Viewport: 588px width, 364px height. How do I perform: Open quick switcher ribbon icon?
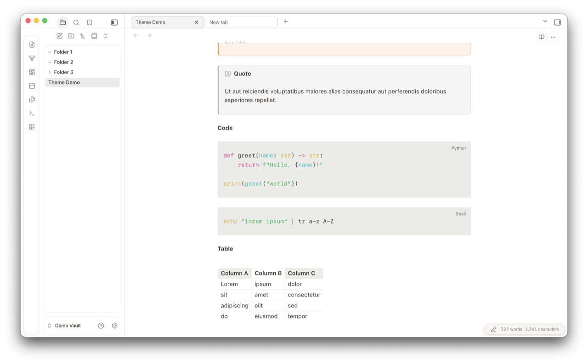(32, 45)
